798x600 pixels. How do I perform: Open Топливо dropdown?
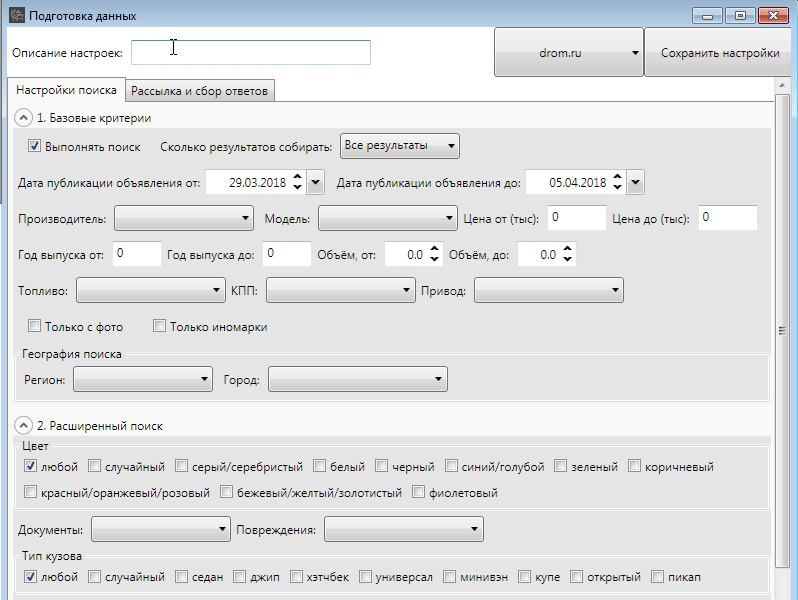click(151, 290)
